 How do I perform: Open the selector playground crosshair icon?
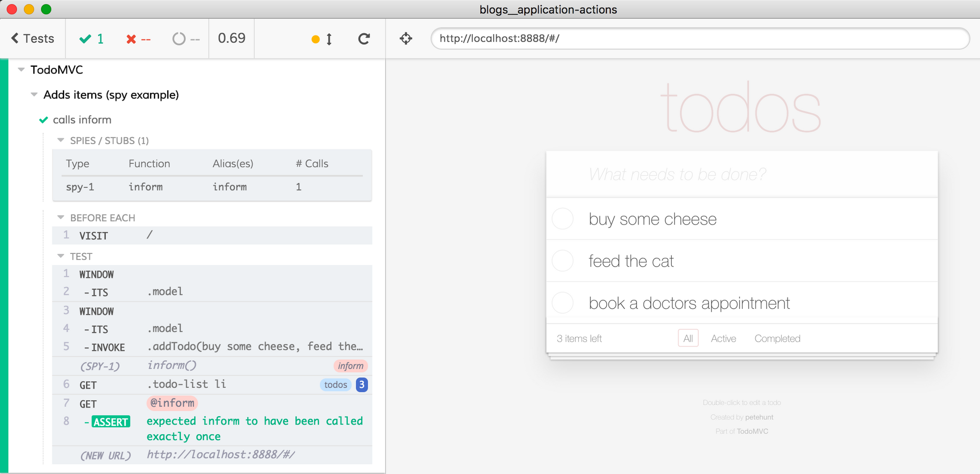406,38
